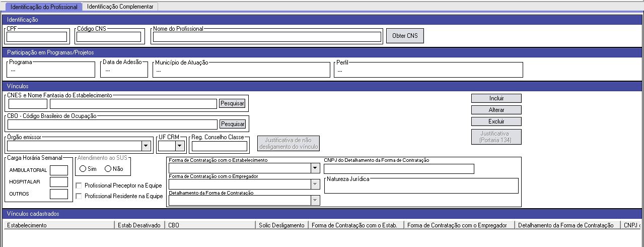Click the Excluir button
Screen dimensions: 644x247
(x=496, y=121)
